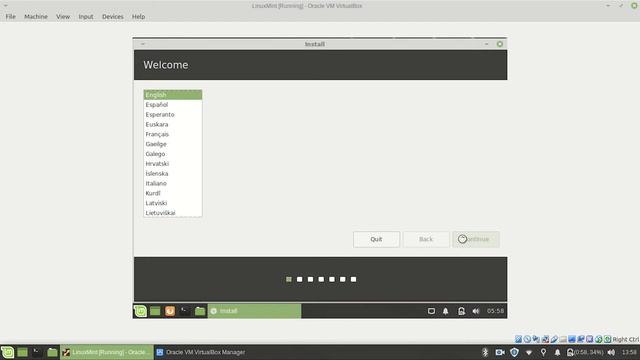Viewport: 640px width, 360px height.
Task: Open the File menu in VirtualBox
Action: [x=10, y=16]
